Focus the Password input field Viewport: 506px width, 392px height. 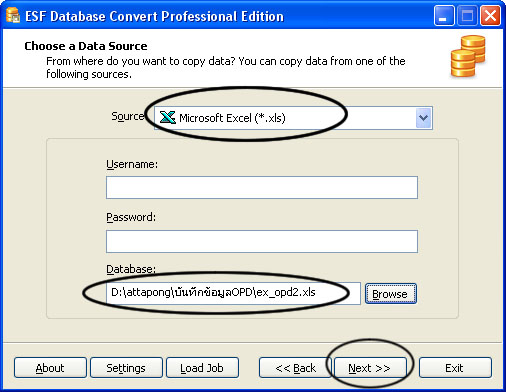point(262,241)
